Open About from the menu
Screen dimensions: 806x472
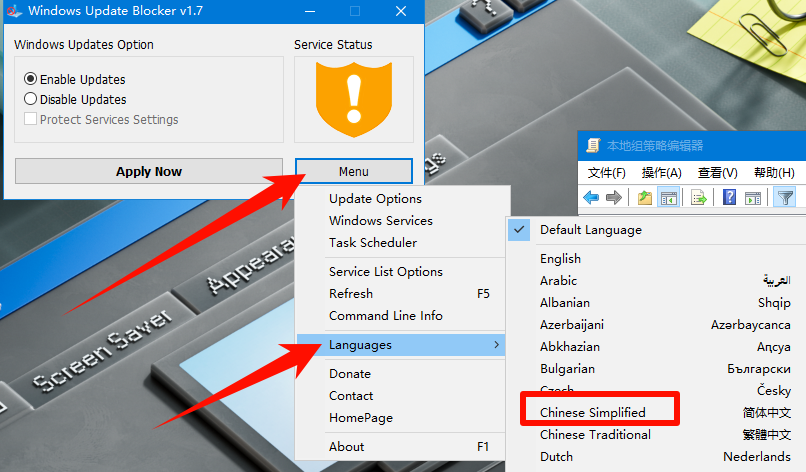pyautogui.click(x=401, y=447)
